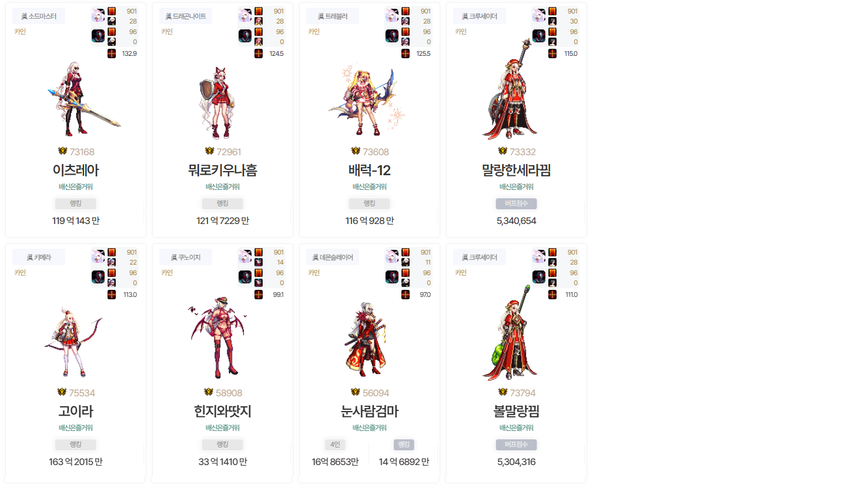Click the 소드마스터 job tag
868x488 pixels.
click(39, 16)
